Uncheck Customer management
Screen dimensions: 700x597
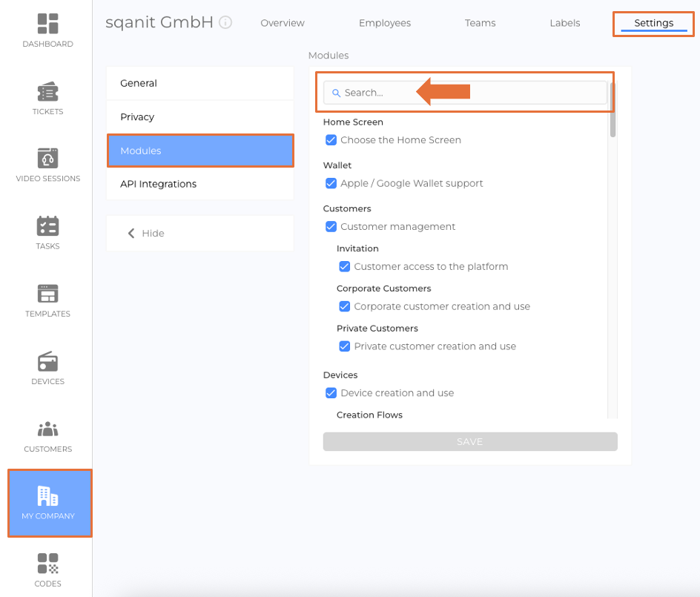coord(331,226)
